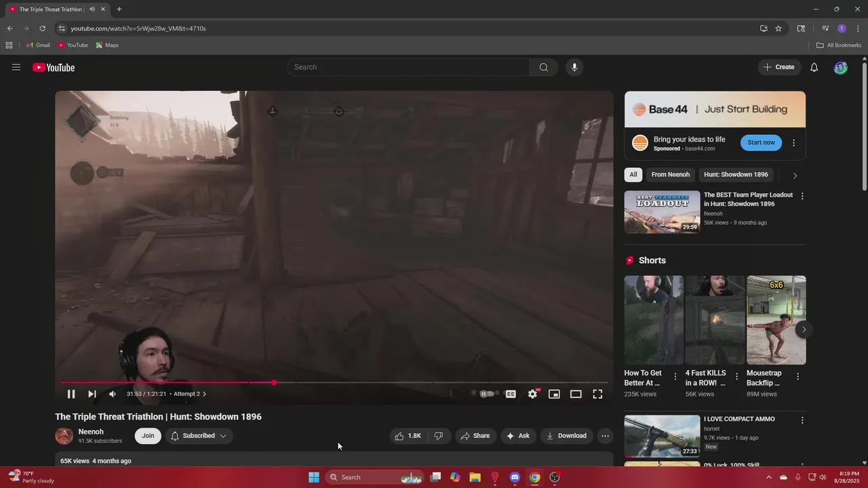
Task: Select the All filter chip
Action: (x=633, y=175)
